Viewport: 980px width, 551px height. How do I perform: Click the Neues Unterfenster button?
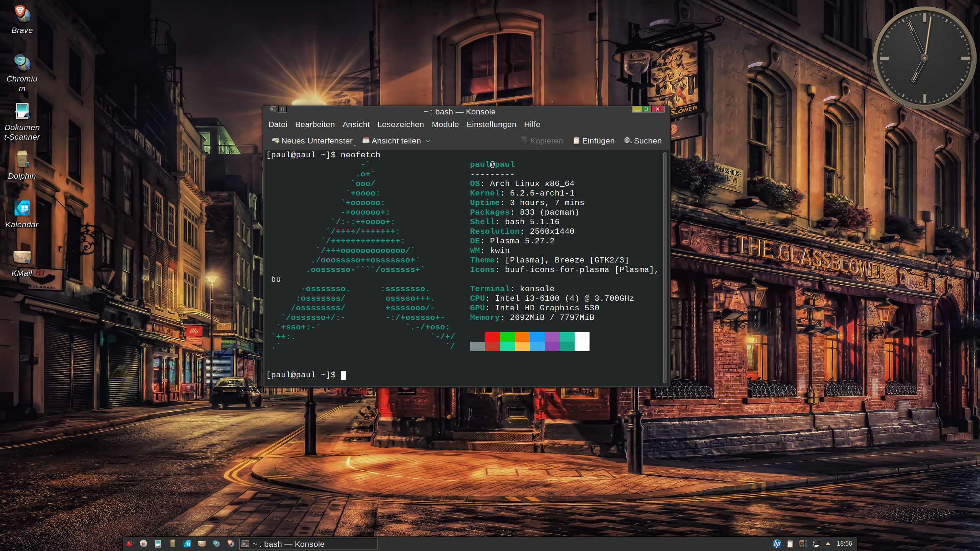tap(312, 141)
